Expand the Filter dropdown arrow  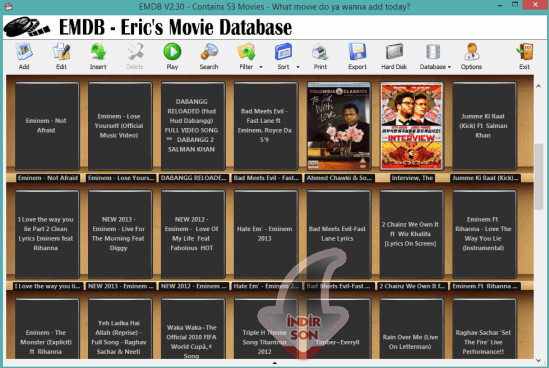[261, 67]
